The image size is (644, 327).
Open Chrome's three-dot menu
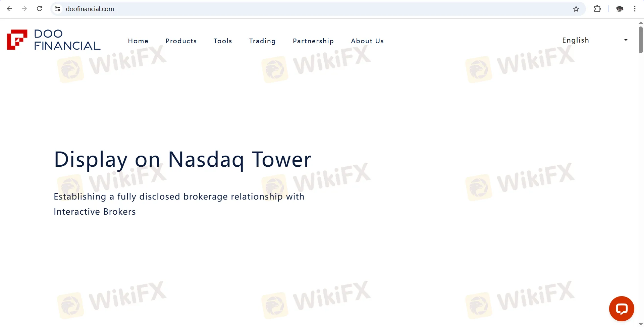pyautogui.click(x=635, y=9)
